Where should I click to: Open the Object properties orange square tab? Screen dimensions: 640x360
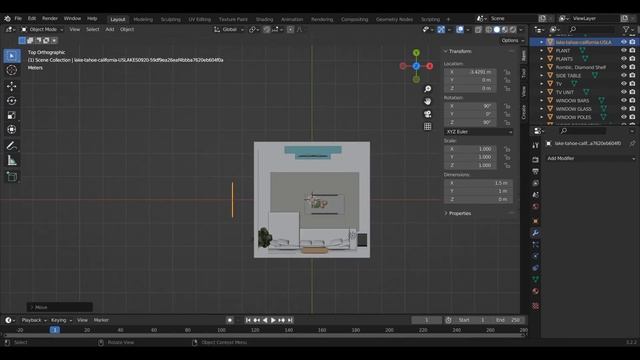click(536, 221)
